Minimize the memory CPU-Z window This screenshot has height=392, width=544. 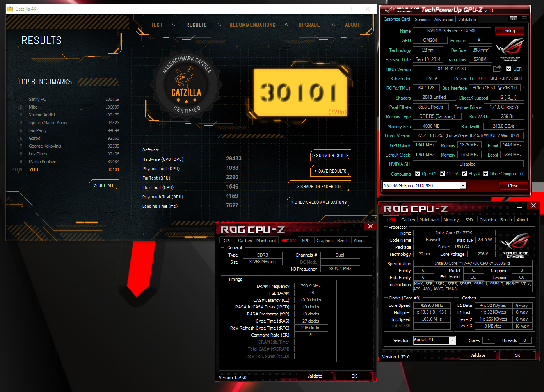point(356,227)
